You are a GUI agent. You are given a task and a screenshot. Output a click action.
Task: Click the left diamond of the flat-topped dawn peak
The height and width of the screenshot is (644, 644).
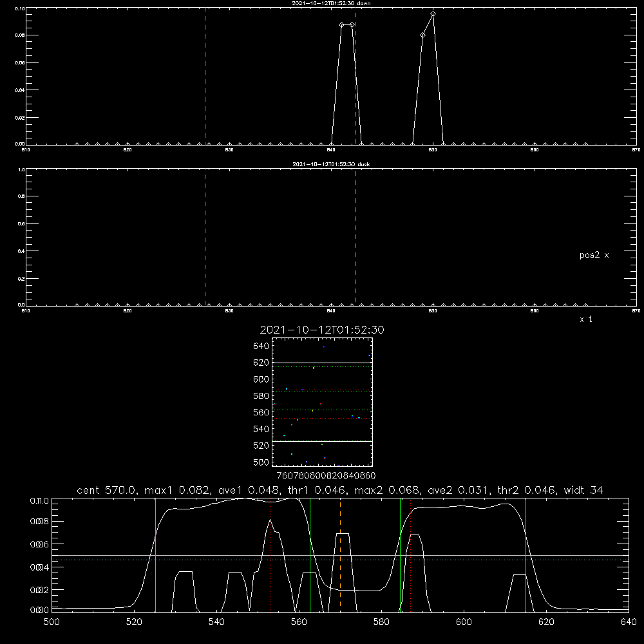click(341, 25)
